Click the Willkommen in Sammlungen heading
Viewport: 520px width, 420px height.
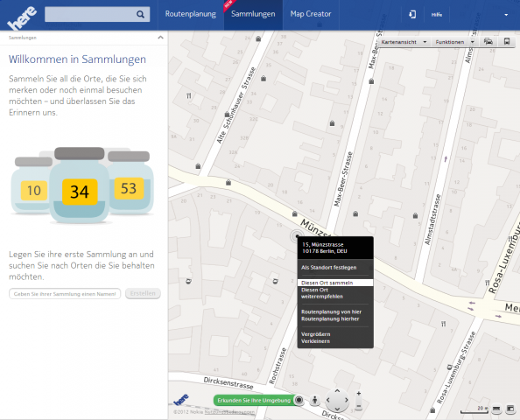[x=77, y=59]
